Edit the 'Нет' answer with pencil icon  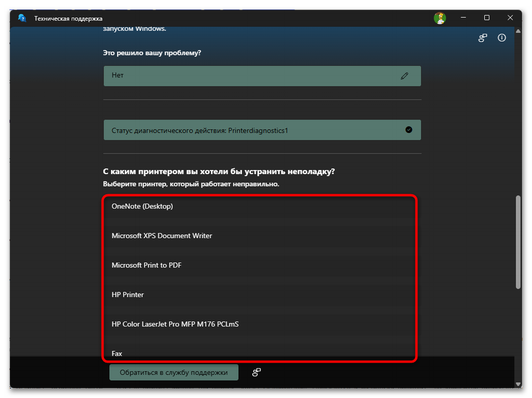(404, 76)
